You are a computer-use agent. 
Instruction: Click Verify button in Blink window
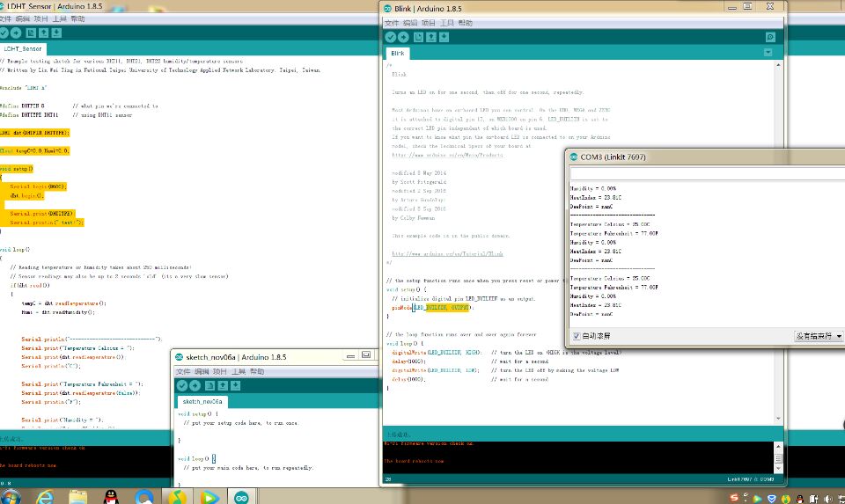pyautogui.click(x=391, y=37)
